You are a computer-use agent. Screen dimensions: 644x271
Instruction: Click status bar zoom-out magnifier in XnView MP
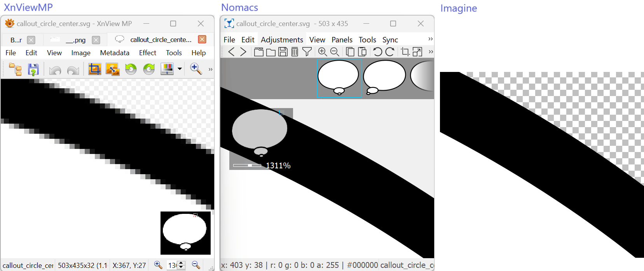196,265
